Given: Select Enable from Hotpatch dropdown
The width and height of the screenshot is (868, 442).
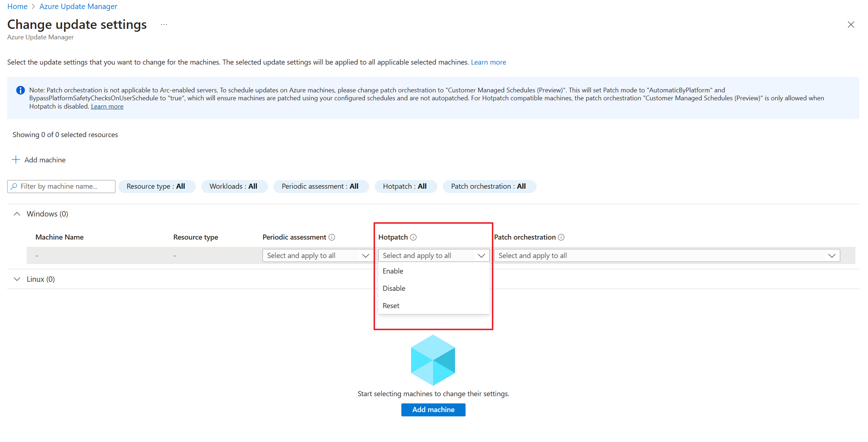Looking at the screenshot, I should (x=393, y=271).
